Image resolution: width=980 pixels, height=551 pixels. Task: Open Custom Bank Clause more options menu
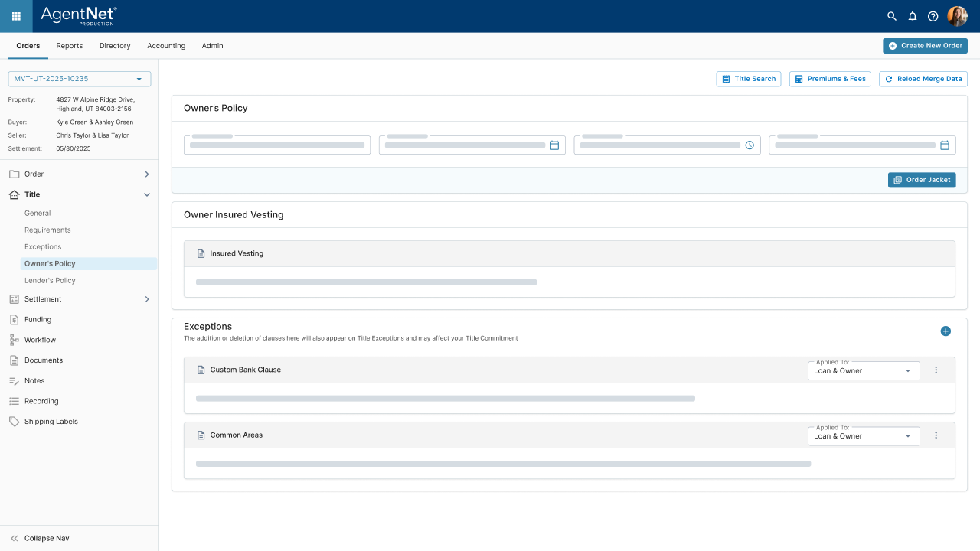pyautogui.click(x=936, y=370)
